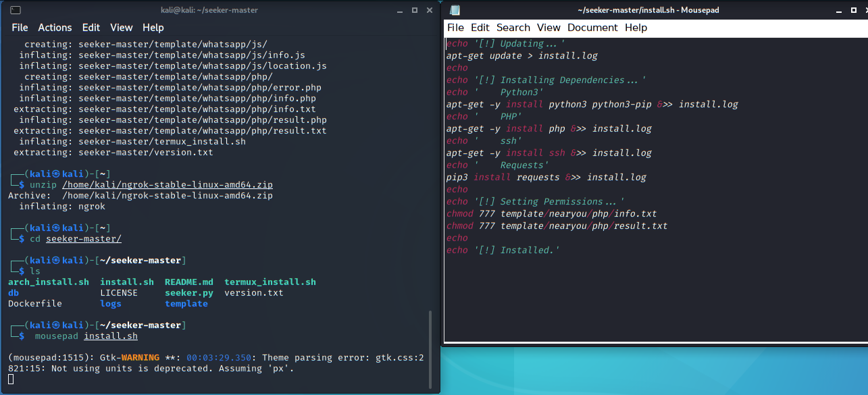Click the 'seeker-master/termux_install.sh' inflating line
This screenshot has height=395, width=868.
132,141
